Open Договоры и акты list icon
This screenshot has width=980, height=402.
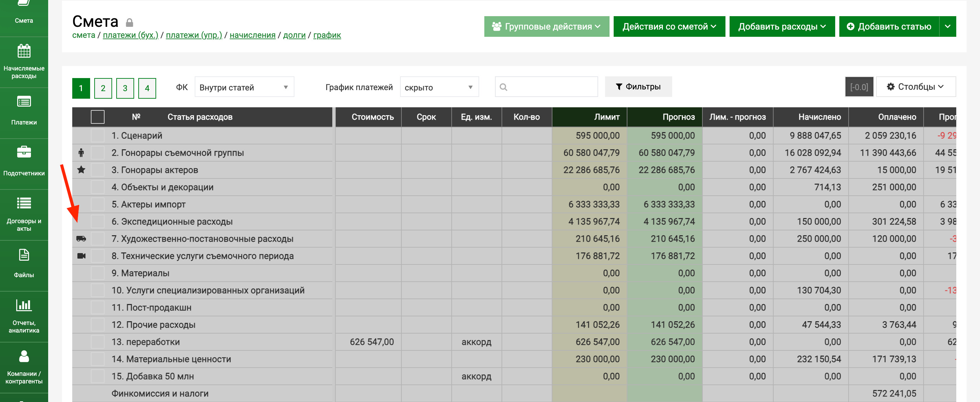coord(24,203)
